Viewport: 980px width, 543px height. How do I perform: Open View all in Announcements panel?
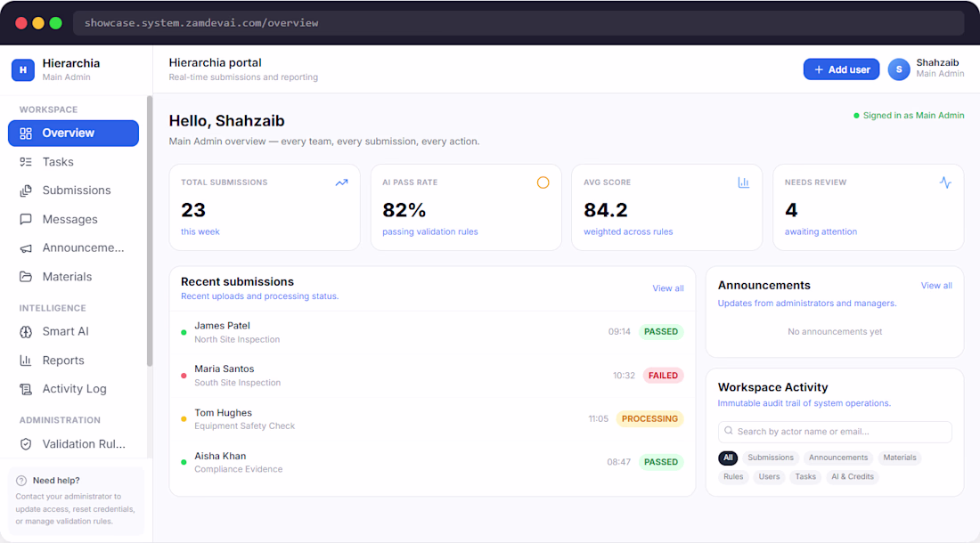click(936, 285)
